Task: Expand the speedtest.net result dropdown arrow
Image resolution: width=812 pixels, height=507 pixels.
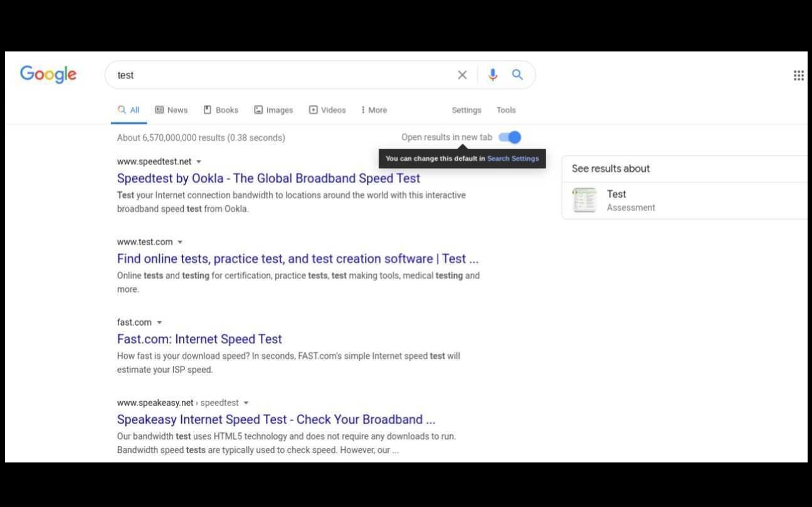Action: (199, 161)
